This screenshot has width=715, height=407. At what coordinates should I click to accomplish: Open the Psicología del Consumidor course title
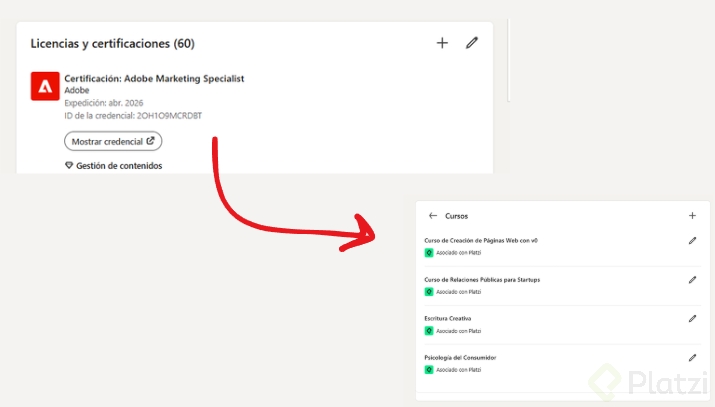[460, 357]
